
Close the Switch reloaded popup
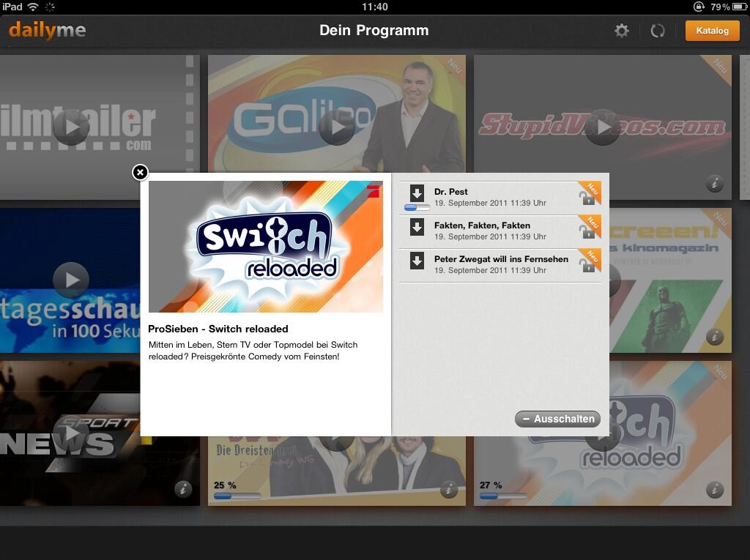click(140, 172)
